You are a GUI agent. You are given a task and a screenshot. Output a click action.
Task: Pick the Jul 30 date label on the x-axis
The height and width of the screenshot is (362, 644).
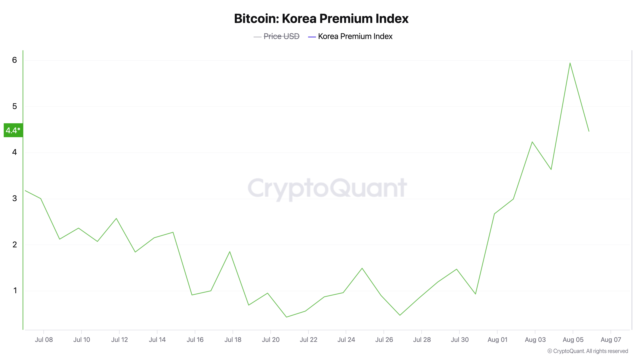tap(459, 339)
